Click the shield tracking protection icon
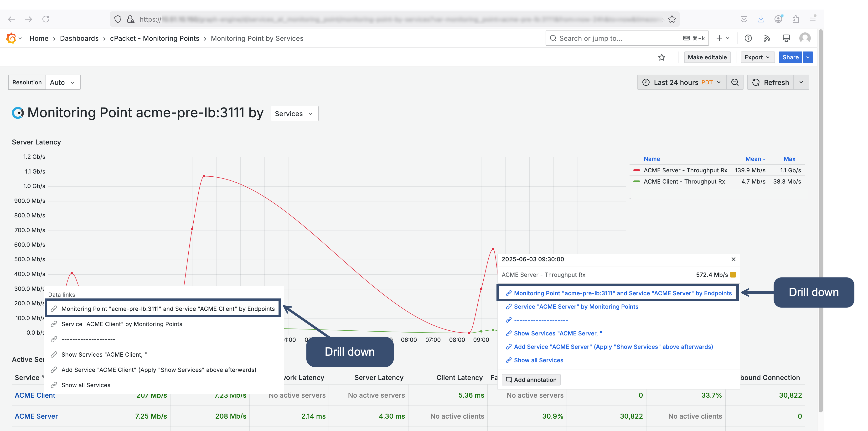Image resolution: width=868 pixels, height=431 pixels. [x=118, y=19]
